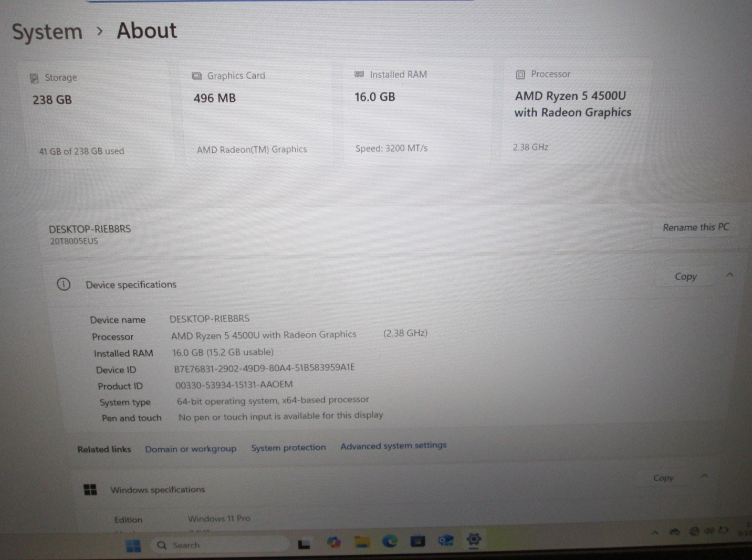Click the About page heading
The width and height of the screenshot is (752, 560).
[147, 30]
